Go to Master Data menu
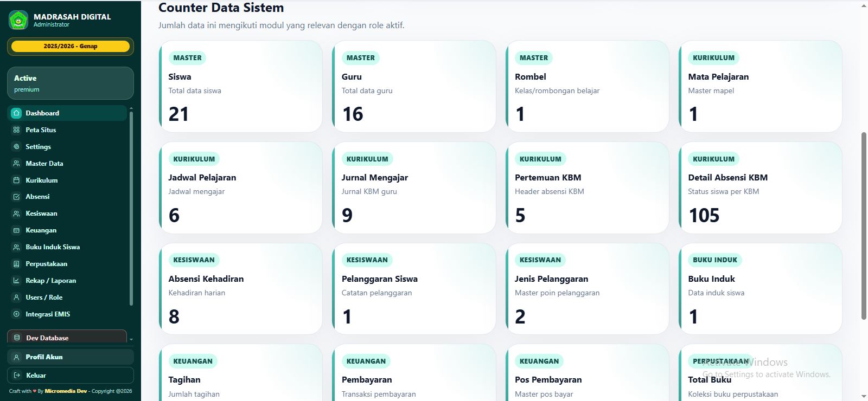 (x=67, y=164)
